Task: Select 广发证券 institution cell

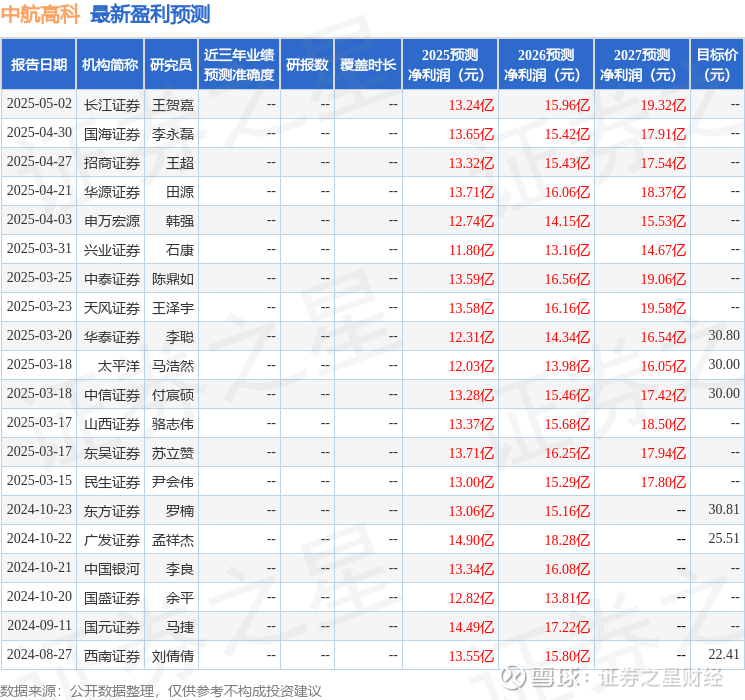Action: pyautogui.click(x=112, y=540)
